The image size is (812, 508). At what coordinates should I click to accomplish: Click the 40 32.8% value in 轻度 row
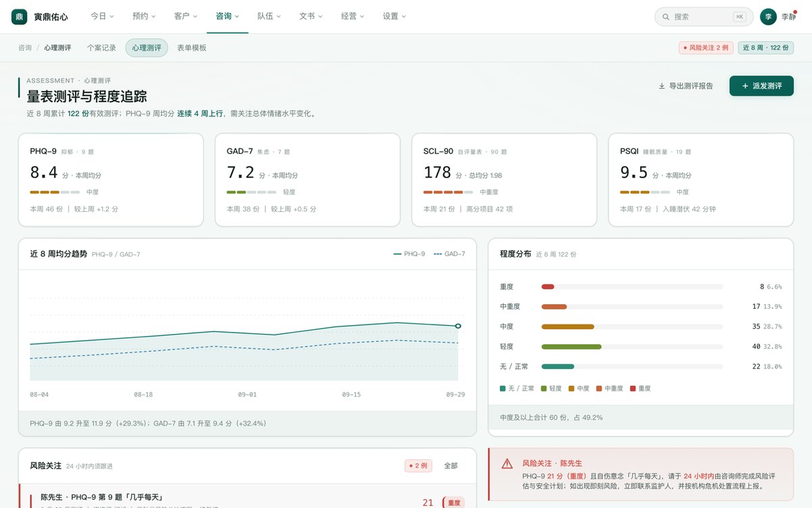[x=767, y=347]
